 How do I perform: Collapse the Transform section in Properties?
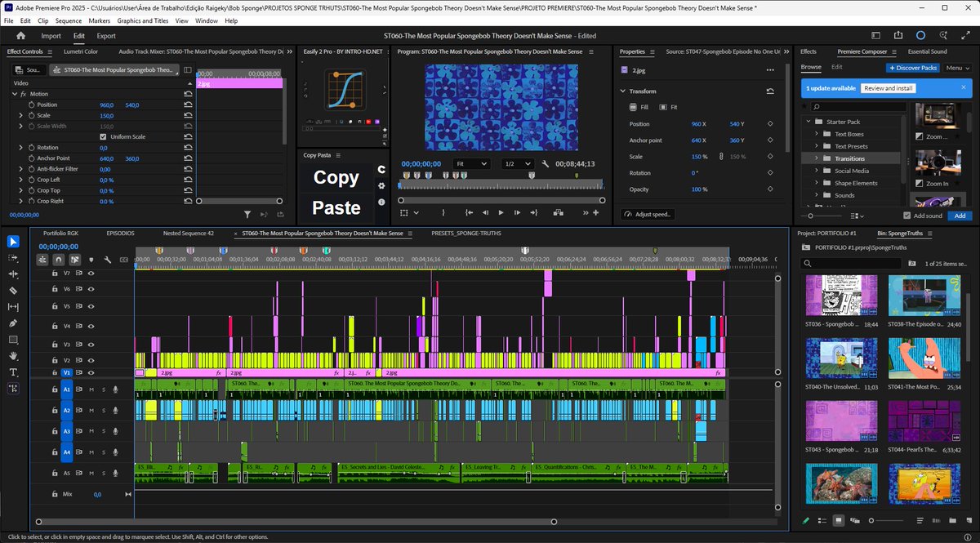[x=623, y=91]
